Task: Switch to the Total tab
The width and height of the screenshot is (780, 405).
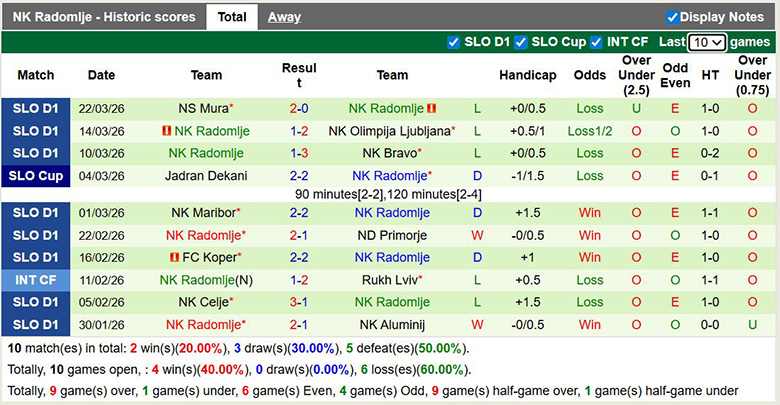Action: (232, 17)
